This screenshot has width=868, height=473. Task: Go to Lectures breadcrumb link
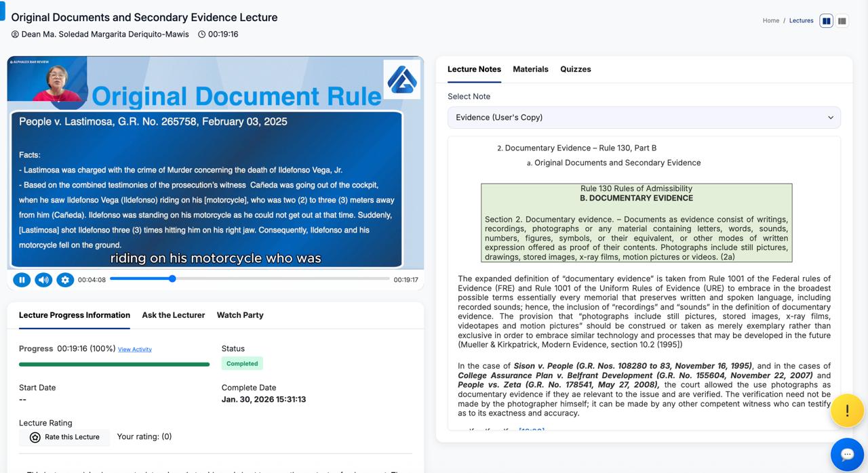pyautogui.click(x=801, y=21)
